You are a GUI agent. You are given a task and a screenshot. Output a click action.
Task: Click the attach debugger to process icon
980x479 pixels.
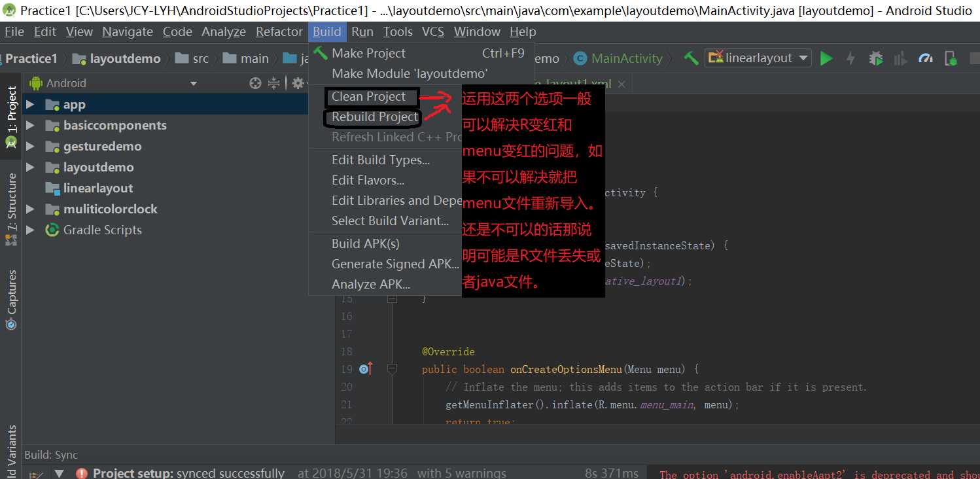(x=951, y=58)
